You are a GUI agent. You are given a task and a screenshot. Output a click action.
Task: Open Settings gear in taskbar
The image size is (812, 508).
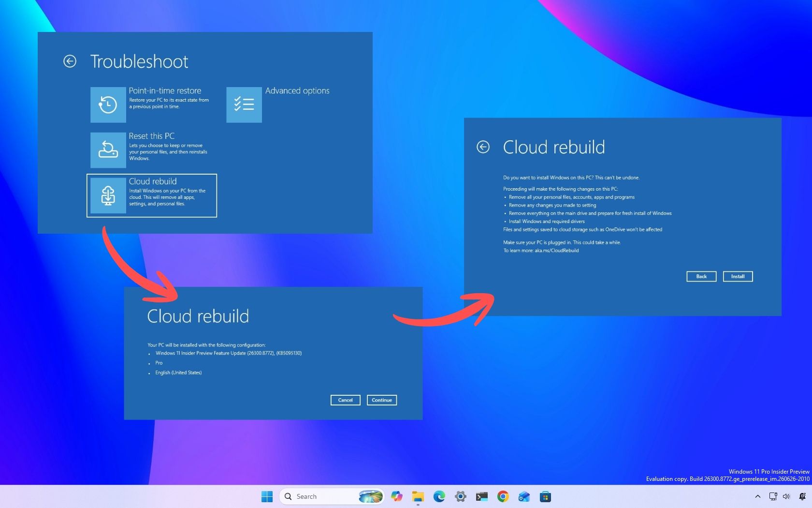pos(461,496)
